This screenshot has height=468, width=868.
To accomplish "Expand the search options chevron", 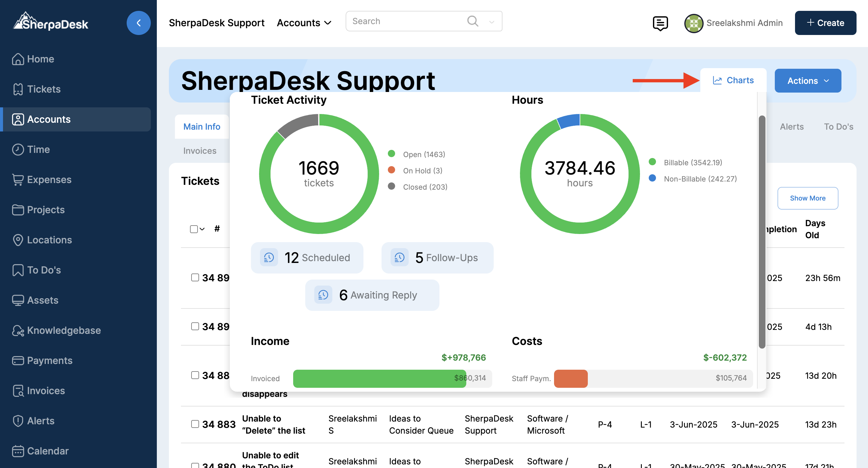I will click(x=491, y=22).
